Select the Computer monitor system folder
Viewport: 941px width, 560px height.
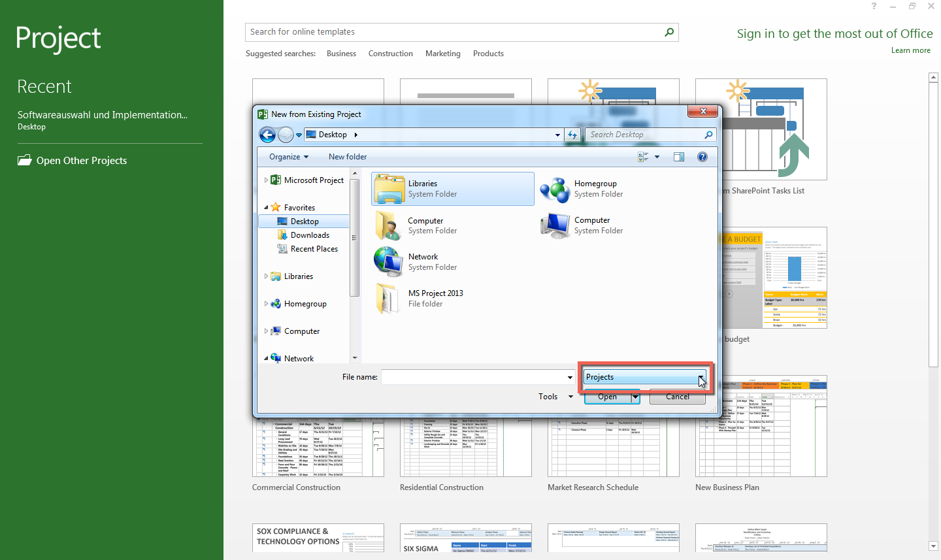click(x=555, y=225)
